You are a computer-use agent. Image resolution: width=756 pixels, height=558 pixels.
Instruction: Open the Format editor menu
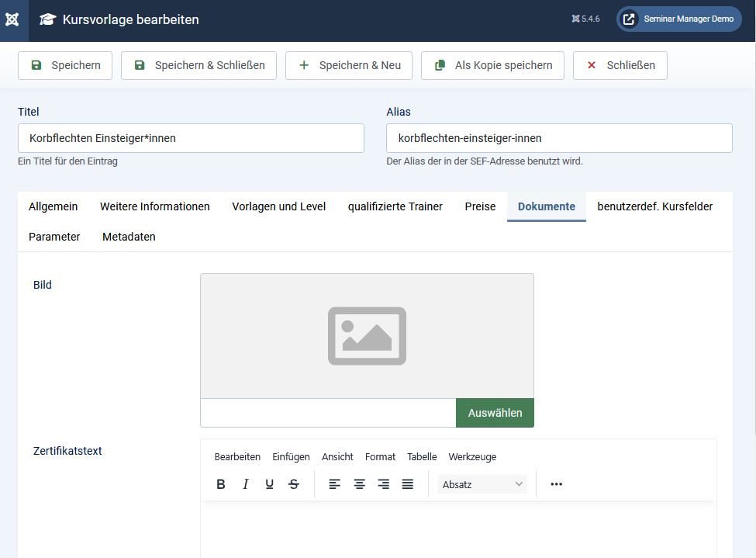pos(380,456)
